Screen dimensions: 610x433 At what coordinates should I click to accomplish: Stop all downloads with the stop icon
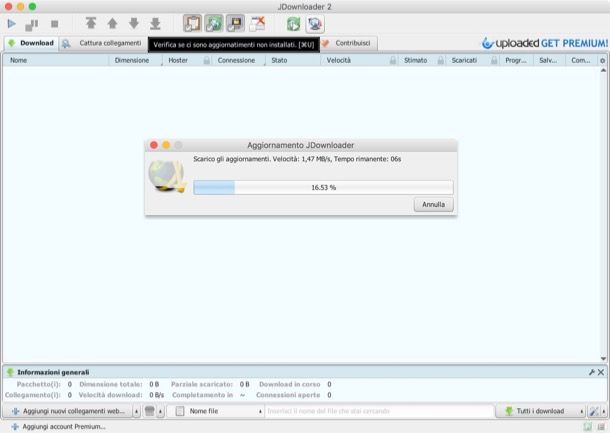pyautogui.click(x=54, y=24)
